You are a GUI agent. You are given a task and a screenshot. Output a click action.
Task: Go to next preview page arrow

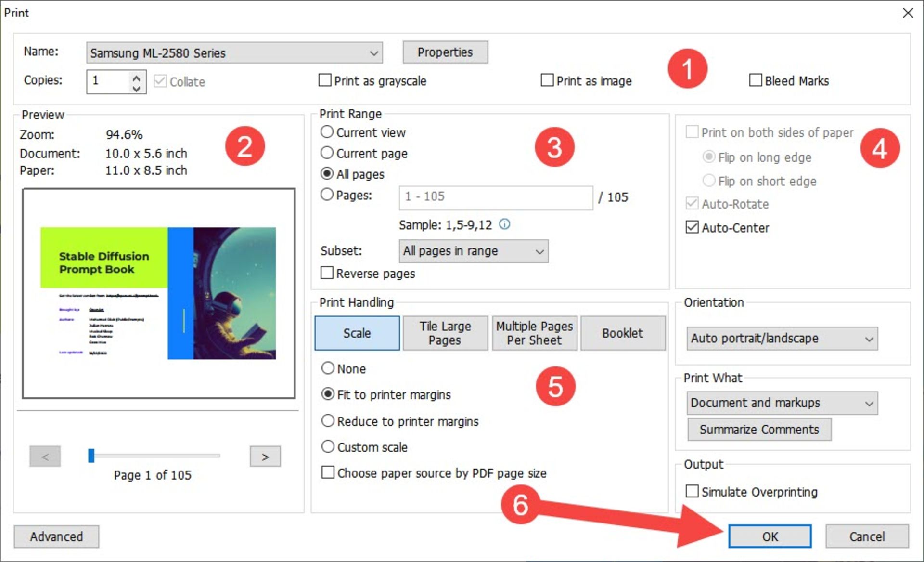pyautogui.click(x=265, y=457)
